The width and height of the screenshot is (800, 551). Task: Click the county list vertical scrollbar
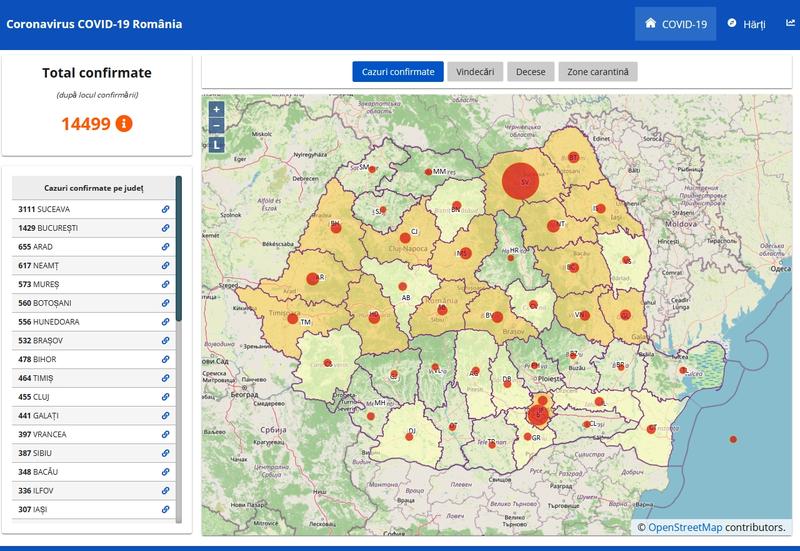[x=179, y=248]
